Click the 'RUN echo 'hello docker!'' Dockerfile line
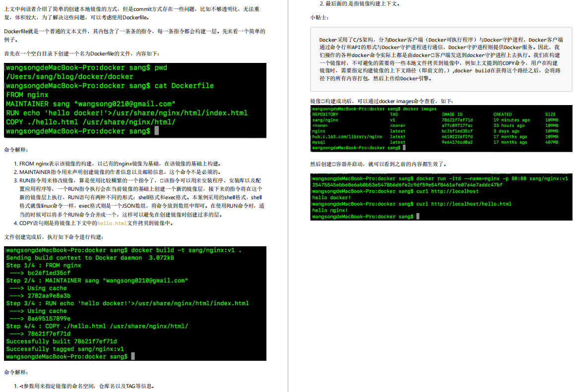Screen dimensions: 574x392 (127, 113)
